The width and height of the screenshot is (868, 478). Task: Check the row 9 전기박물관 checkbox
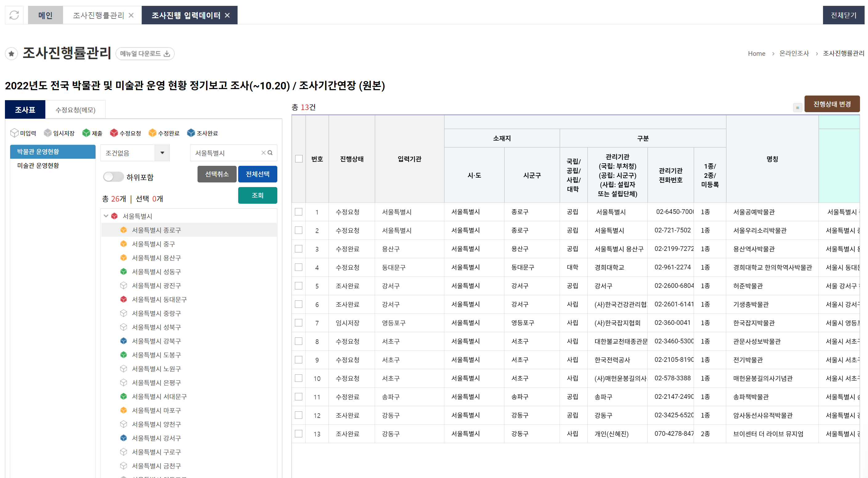299,360
